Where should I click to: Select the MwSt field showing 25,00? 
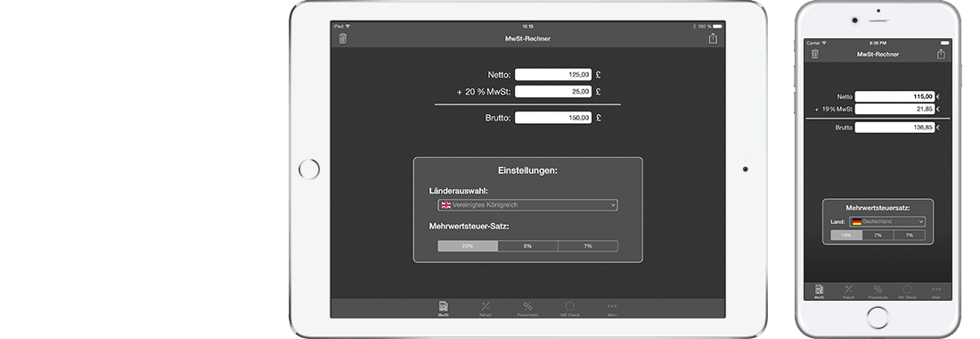pos(553,91)
